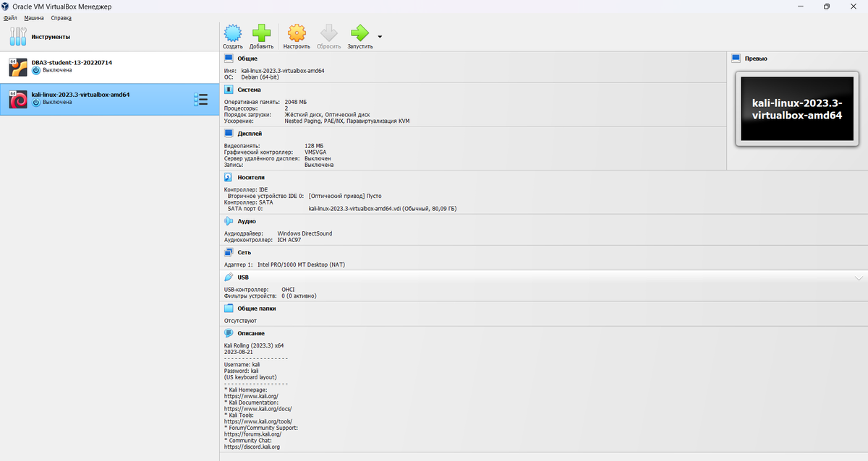Viewport: 868px width, 461px height.
Task: Click the https://www.kali.org/tools/ text
Action: [x=258, y=422]
